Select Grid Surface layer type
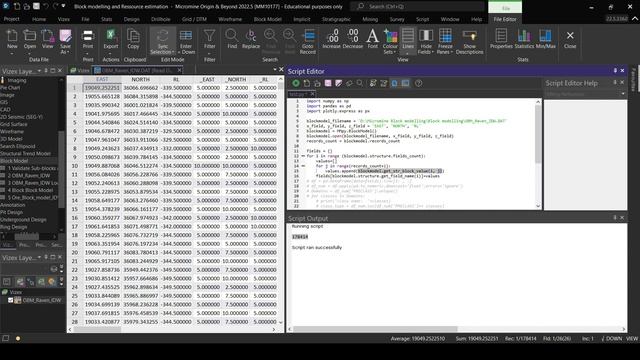 coord(14,124)
